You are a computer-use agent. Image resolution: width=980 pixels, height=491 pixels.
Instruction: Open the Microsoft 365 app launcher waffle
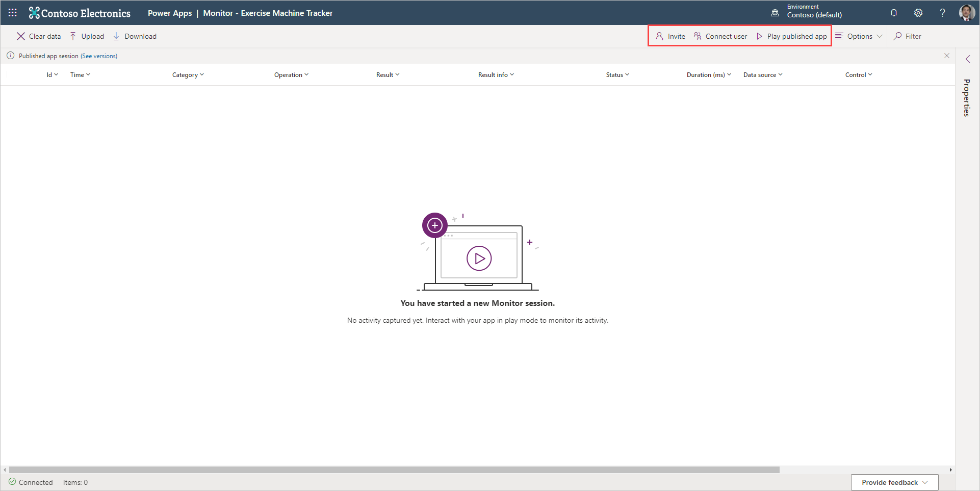point(12,13)
